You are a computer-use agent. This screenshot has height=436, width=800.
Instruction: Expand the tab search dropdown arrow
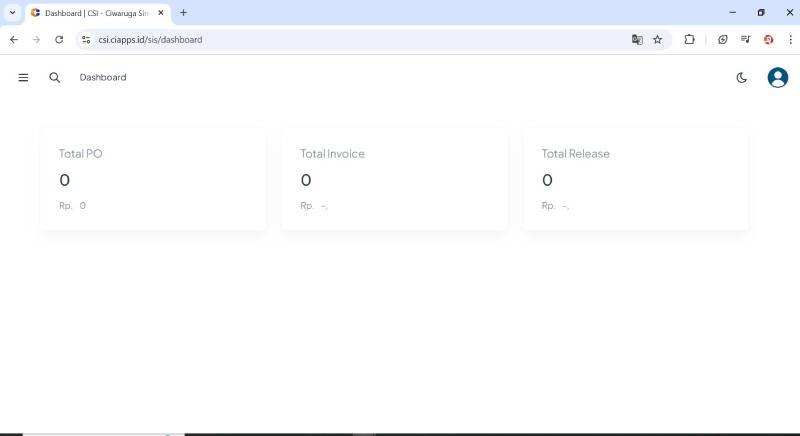(x=12, y=13)
